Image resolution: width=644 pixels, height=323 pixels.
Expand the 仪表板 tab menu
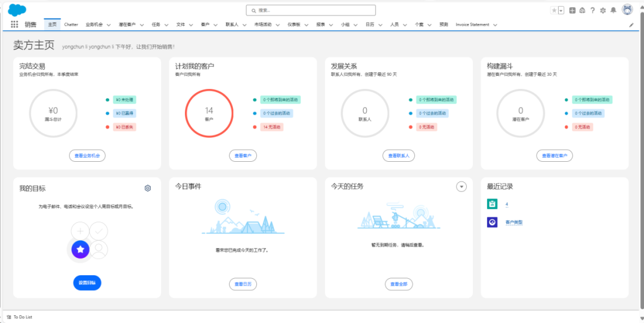(306, 24)
